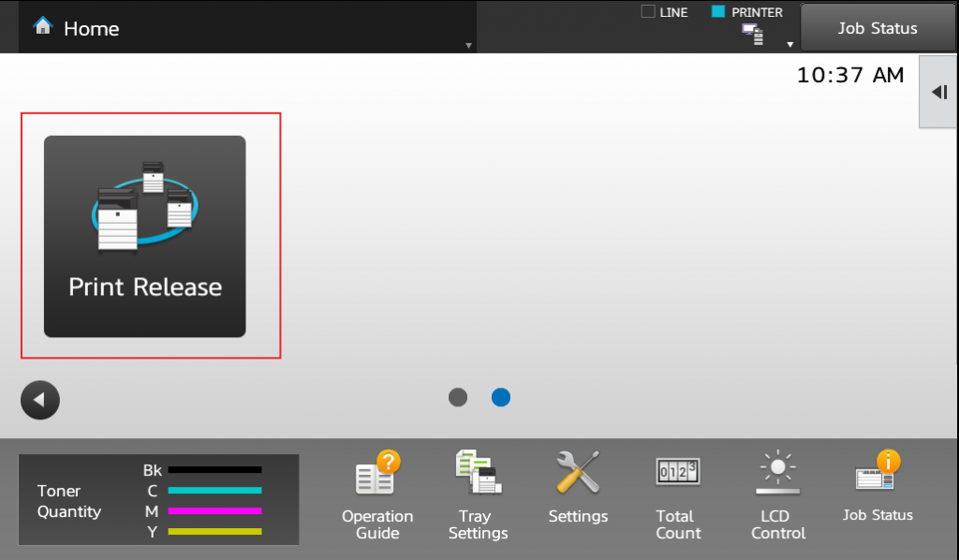
Task: Go to the previous page with round arrow
Action: 40,400
